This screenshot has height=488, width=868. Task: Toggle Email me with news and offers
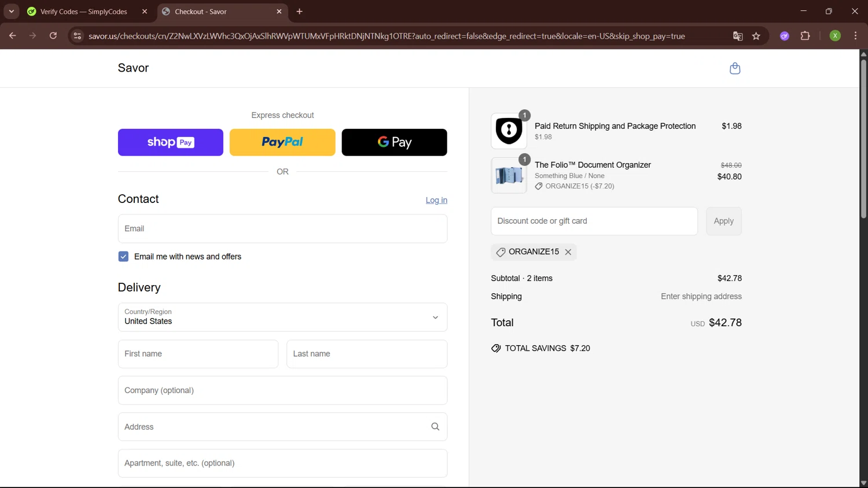pos(123,257)
